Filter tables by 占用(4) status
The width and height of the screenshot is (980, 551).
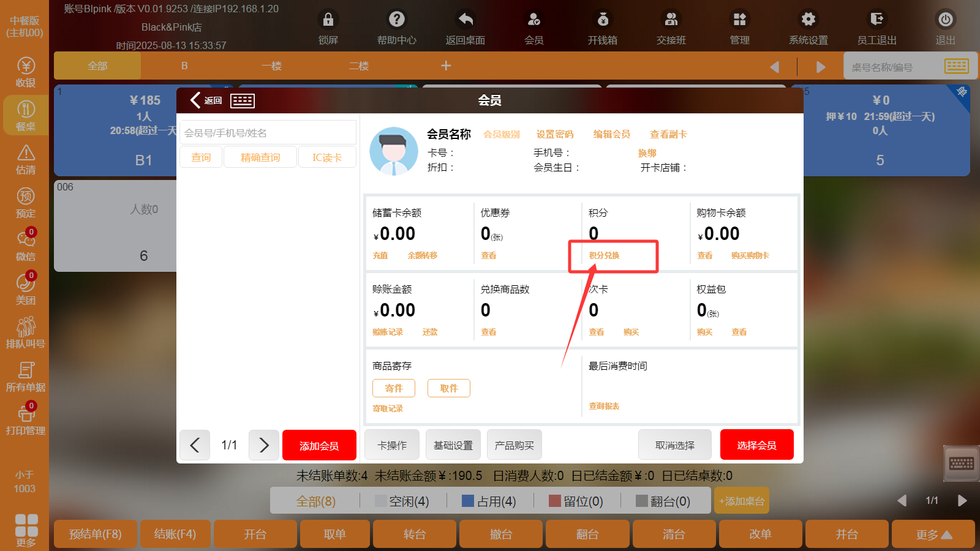tap(489, 501)
